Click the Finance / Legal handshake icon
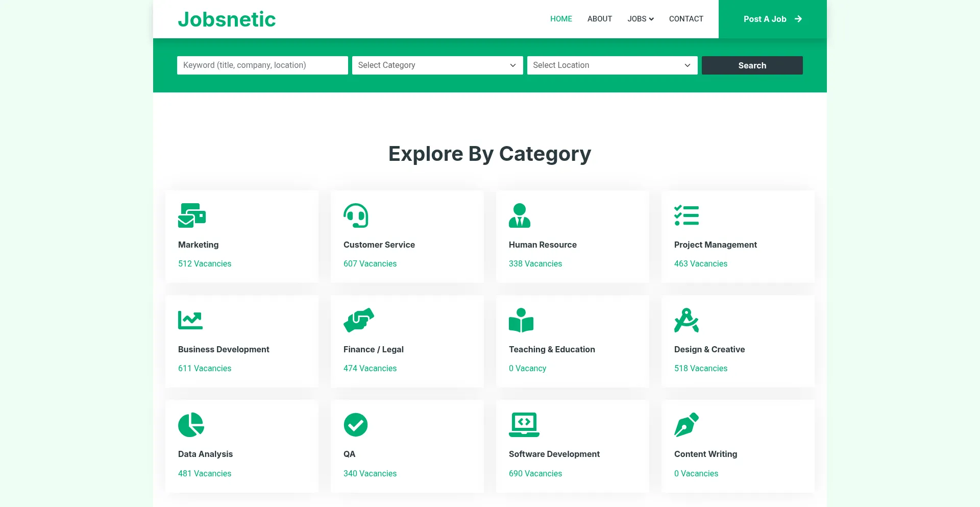Image resolution: width=980 pixels, height=507 pixels. pyautogui.click(x=359, y=320)
